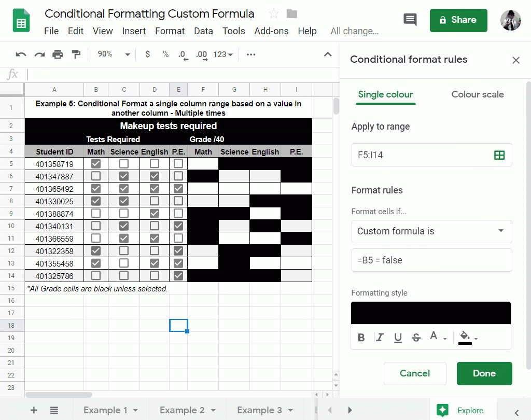Select the Paint format tool

pyautogui.click(x=75, y=54)
